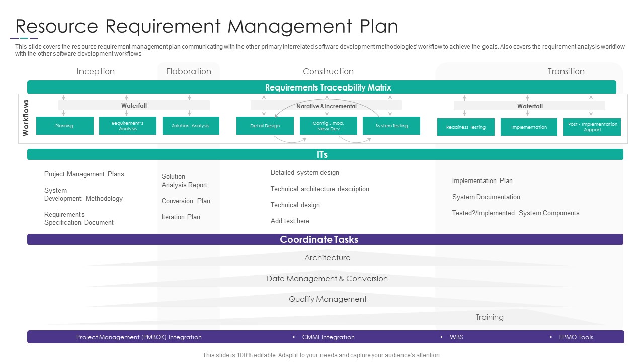
Task: Click the Add text here placeholder
Action: coord(290,221)
